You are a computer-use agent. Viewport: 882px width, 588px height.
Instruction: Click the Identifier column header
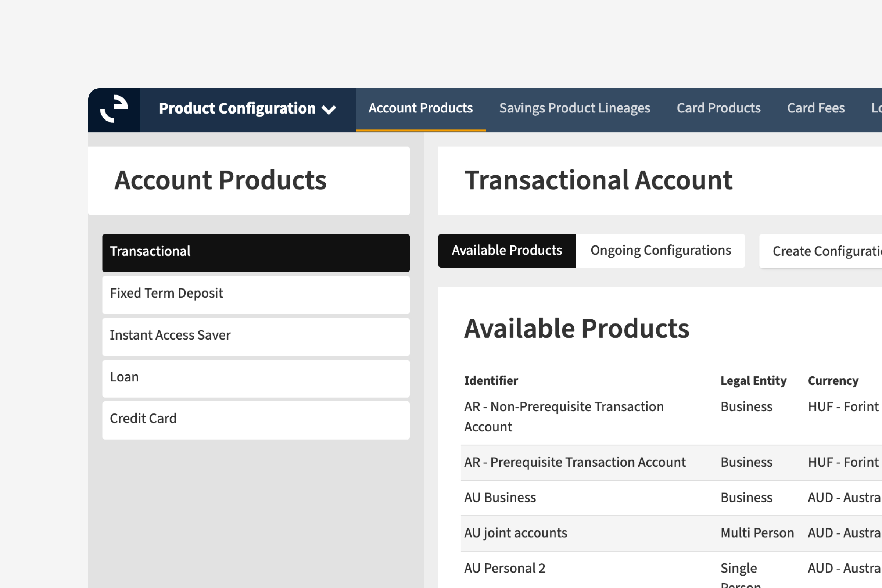point(491,381)
